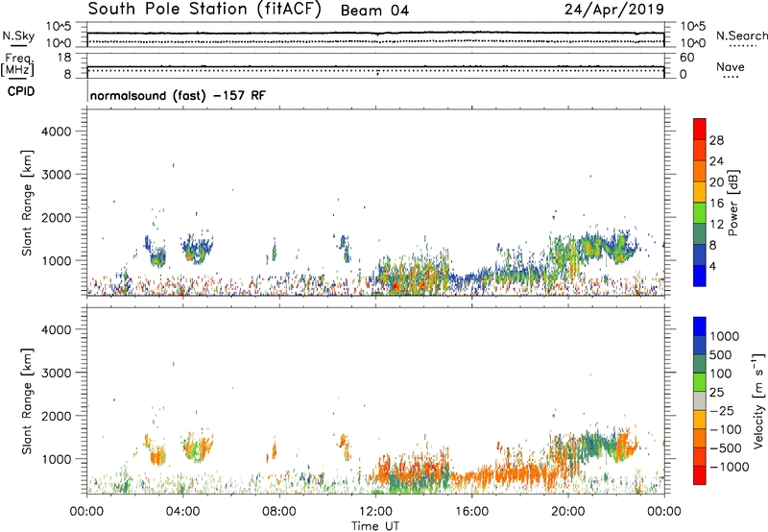
Task: Click the 'N.Sky' legend label
Action: [18, 36]
